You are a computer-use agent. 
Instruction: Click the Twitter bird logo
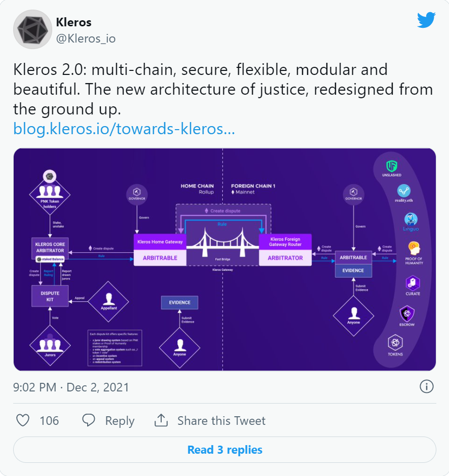pos(426,20)
